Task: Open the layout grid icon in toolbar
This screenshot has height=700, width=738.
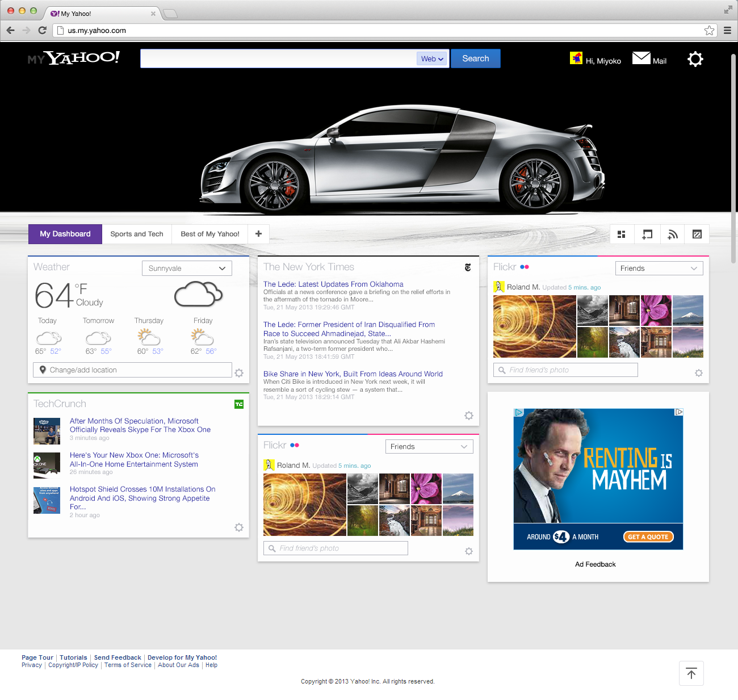Action: pos(622,234)
